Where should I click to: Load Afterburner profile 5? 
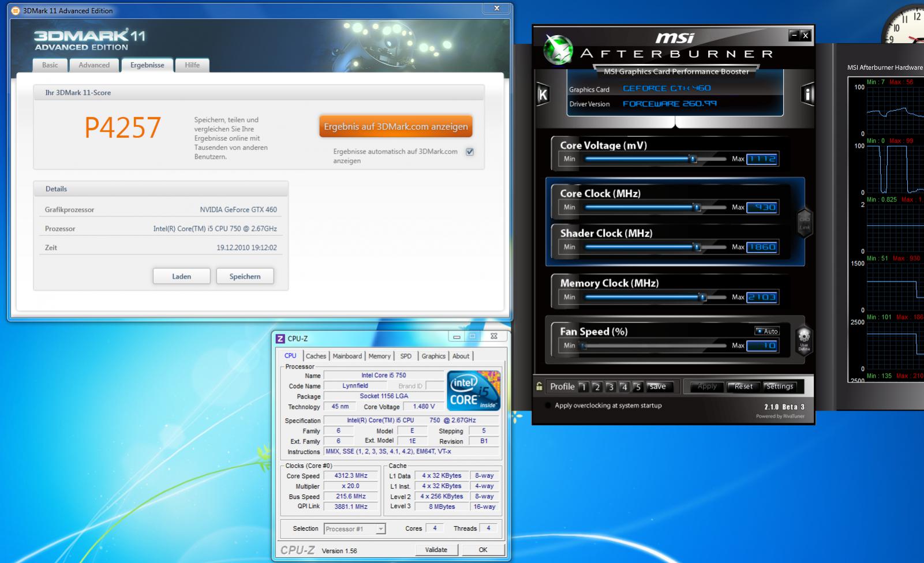click(638, 386)
